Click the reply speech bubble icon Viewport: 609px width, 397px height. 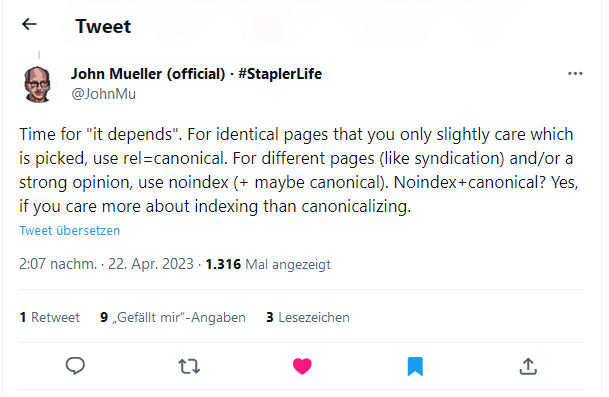(75, 366)
